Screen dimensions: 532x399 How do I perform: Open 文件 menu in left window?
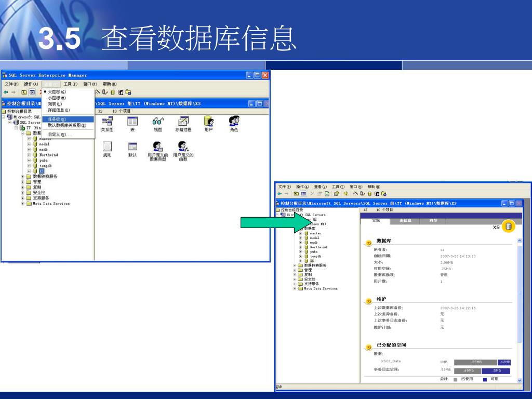pos(11,84)
